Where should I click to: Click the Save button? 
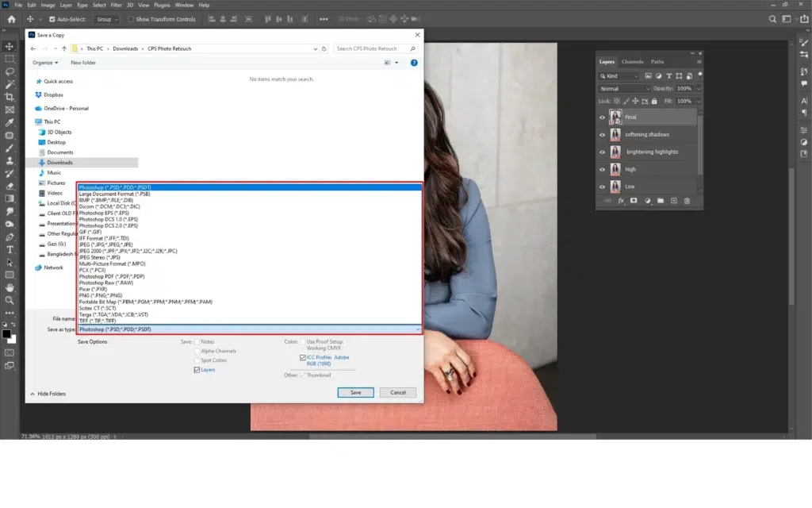click(x=355, y=392)
